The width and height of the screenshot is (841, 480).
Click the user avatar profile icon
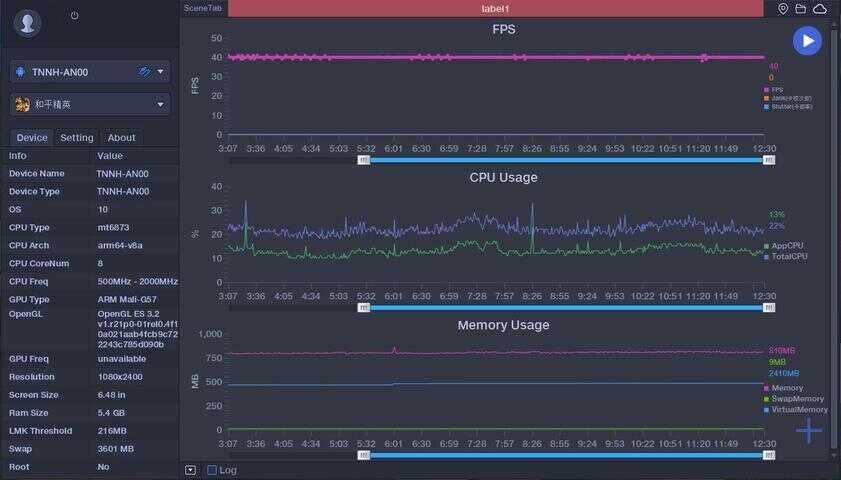pyautogui.click(x=27, y=22)
